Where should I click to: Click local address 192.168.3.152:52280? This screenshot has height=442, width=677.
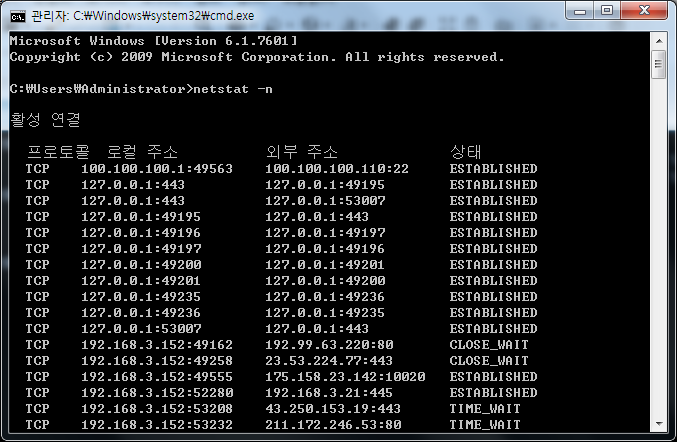(157, 393)
